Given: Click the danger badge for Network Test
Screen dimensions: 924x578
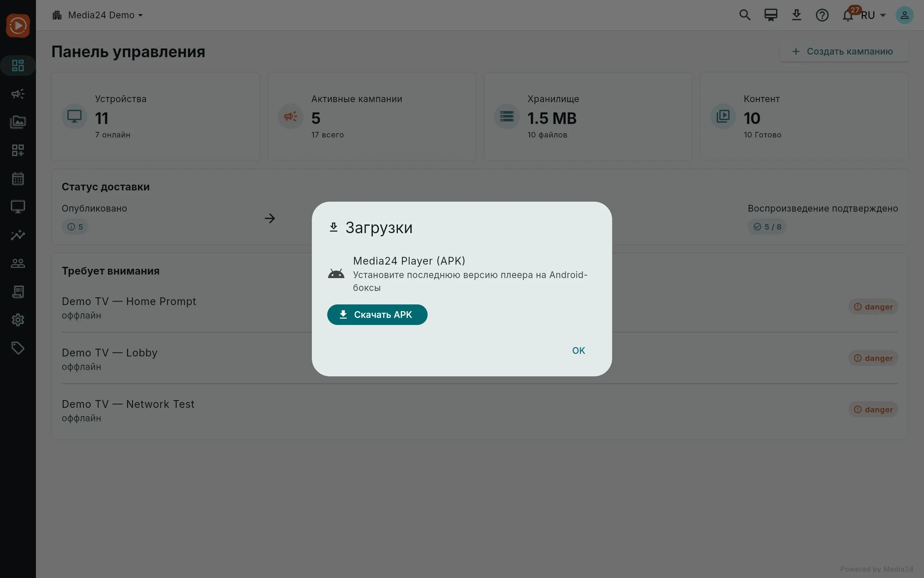Looking at the screenshot, I should pos(873,409).
